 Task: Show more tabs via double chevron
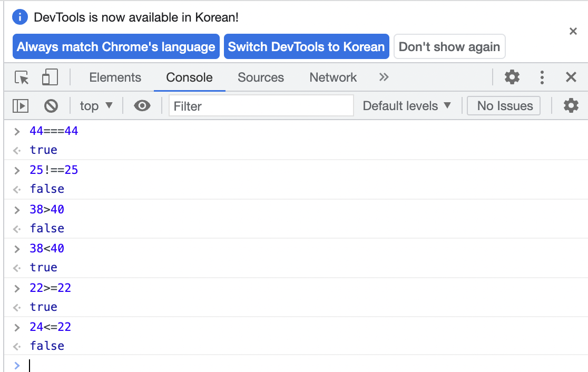(x=384, y=77)
